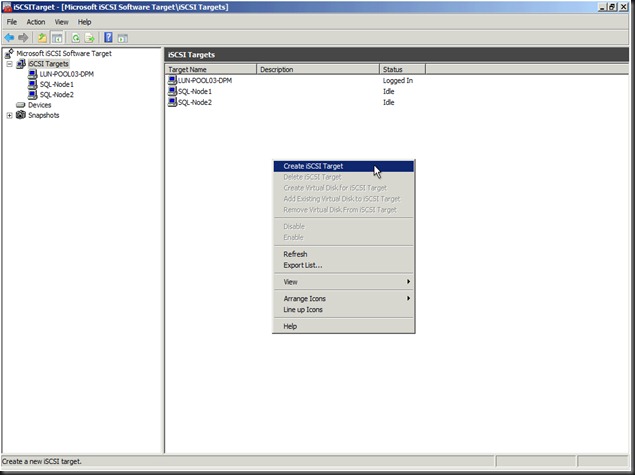
Task: Toggle the Show/Hide Action Pane icon
Action: (122, 38)
